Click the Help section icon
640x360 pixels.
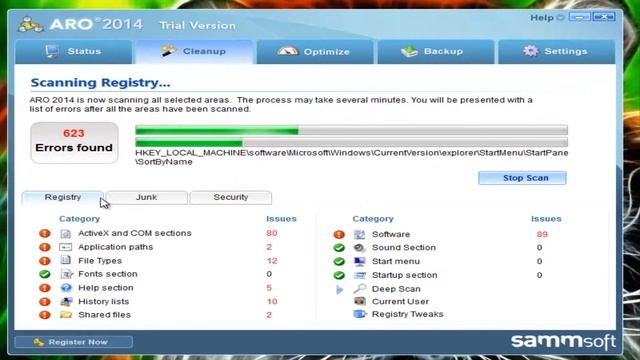[66, 288]
